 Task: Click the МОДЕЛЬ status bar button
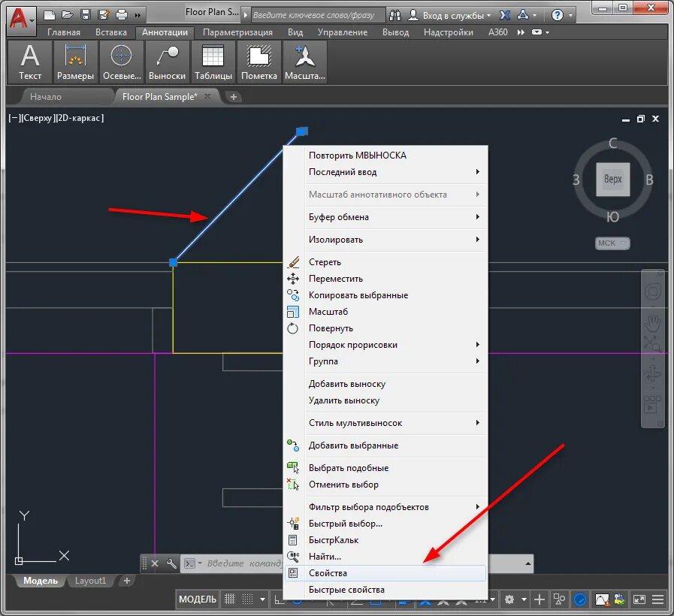pyautogui.click(x=198, y=599)
